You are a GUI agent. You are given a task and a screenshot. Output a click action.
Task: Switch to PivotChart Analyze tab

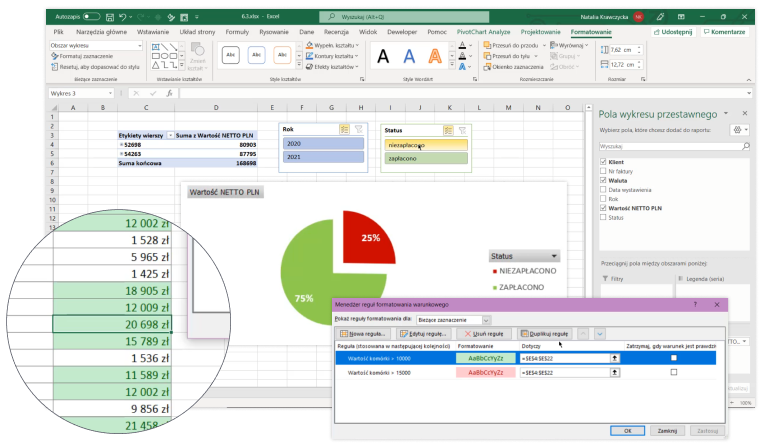coord(484,32)
